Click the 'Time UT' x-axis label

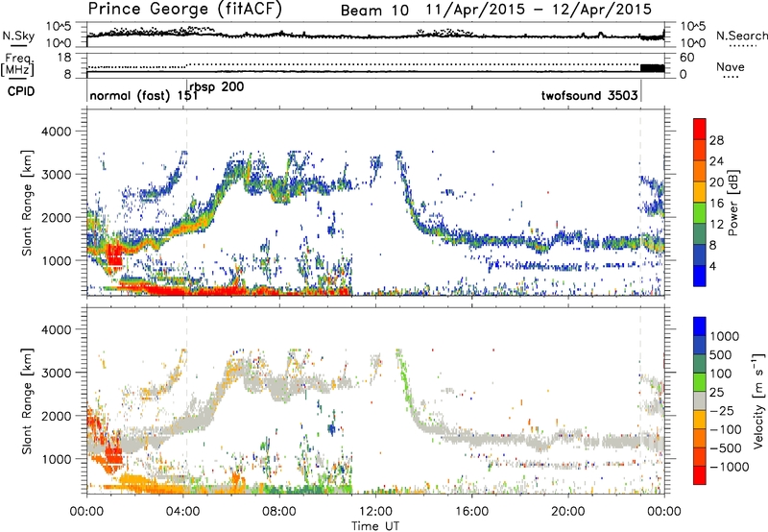(375, 526)
